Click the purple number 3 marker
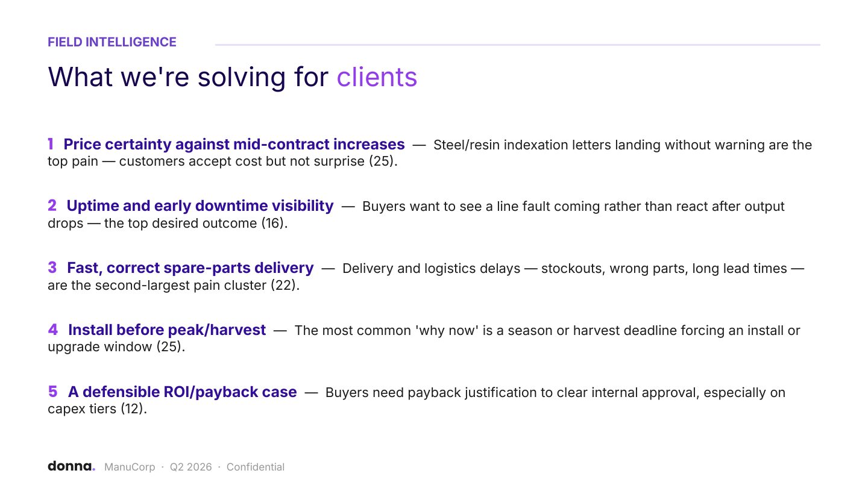Screen dimensions: 868x488 [x=52, y=268]
